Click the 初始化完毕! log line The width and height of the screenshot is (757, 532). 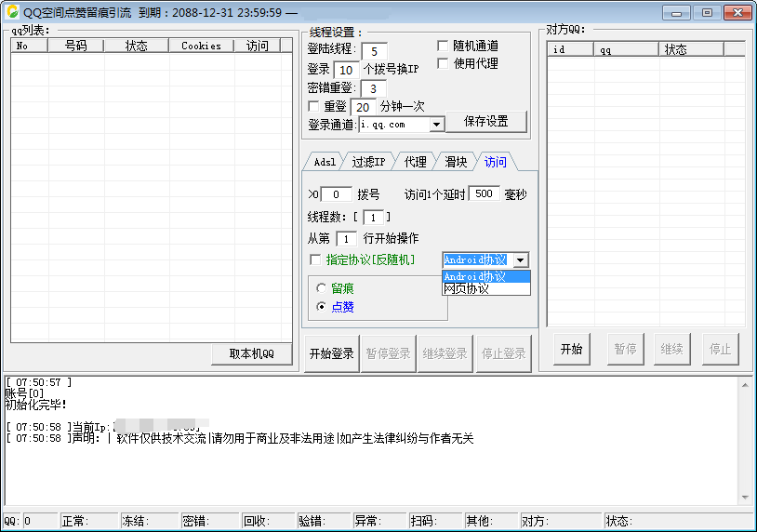pyautogui.click(x=35, y=405)
